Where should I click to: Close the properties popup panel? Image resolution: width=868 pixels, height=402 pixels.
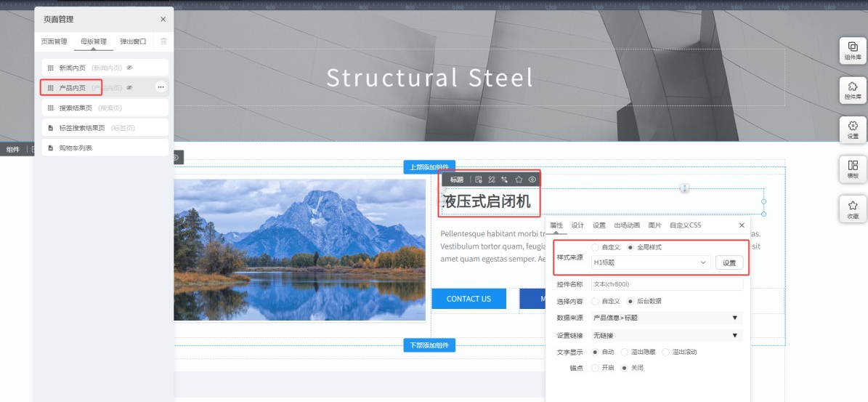(742, 225)
